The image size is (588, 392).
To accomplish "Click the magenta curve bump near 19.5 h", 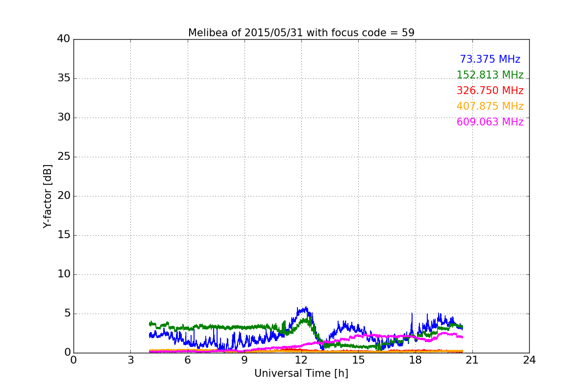I will pos(445,333).
